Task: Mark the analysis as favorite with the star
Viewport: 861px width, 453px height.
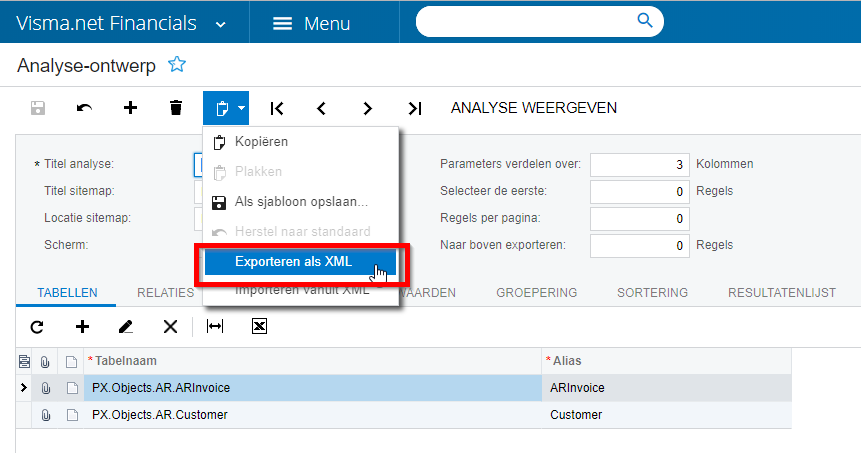Action: [177, 65]
